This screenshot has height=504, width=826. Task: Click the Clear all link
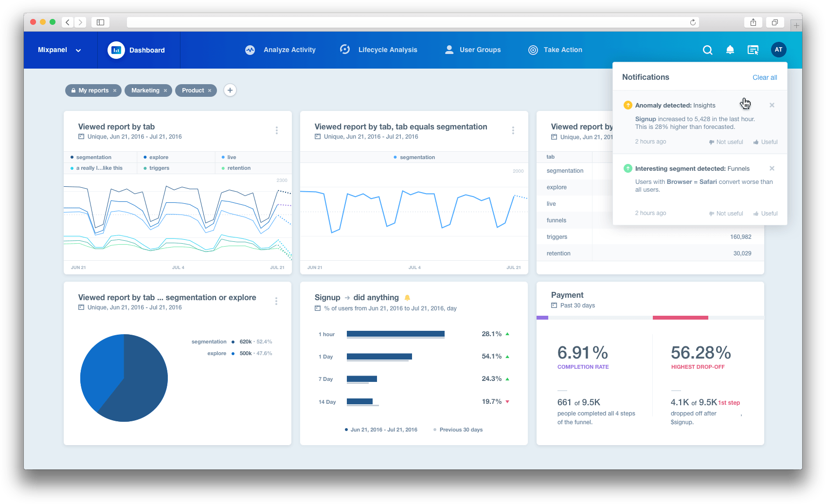point(764,77)
